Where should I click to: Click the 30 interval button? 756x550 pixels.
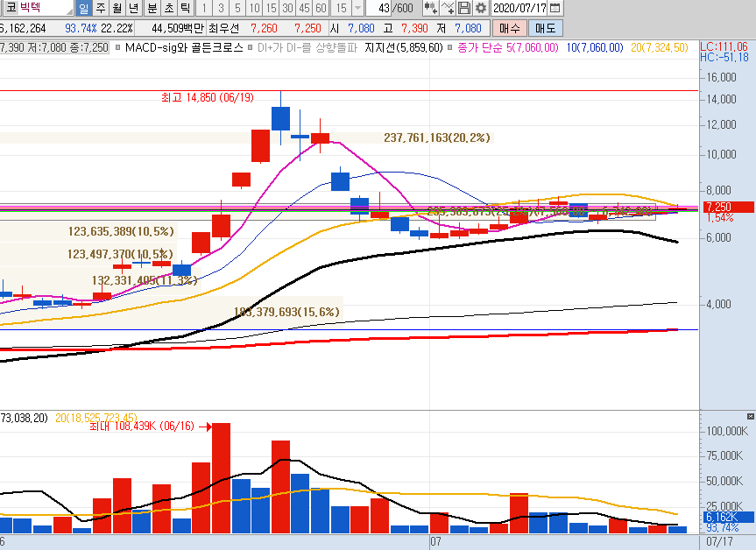[x=287, y=8]
